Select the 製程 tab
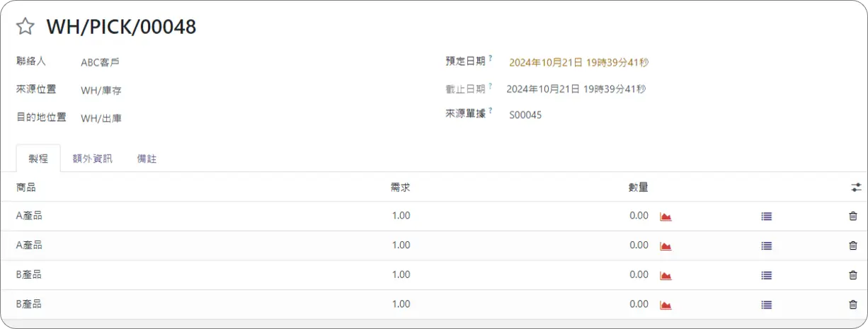868x329 pixels. [37, 158]
